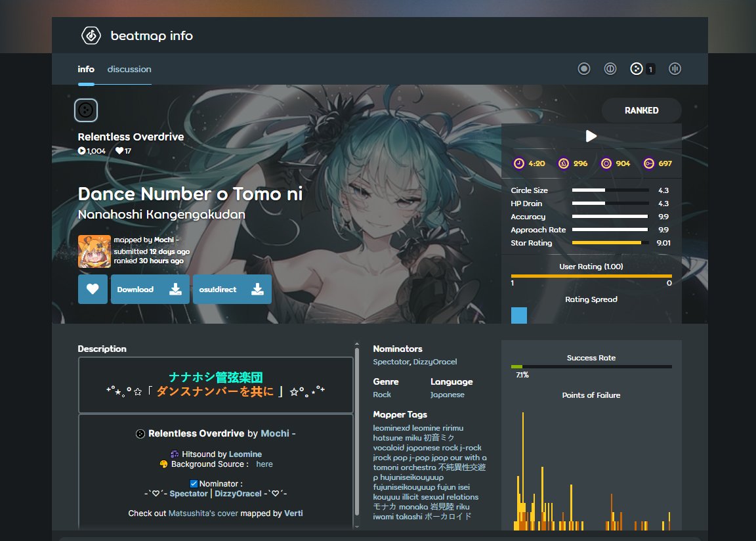Click the blue Rating Spread bar
756x541 pixels.
pyautogui.click(x=519, y=315)
